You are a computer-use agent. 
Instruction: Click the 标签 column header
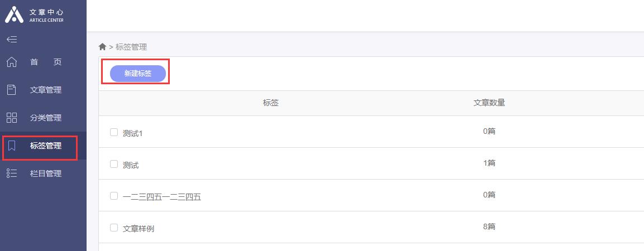tap(271, 103)
